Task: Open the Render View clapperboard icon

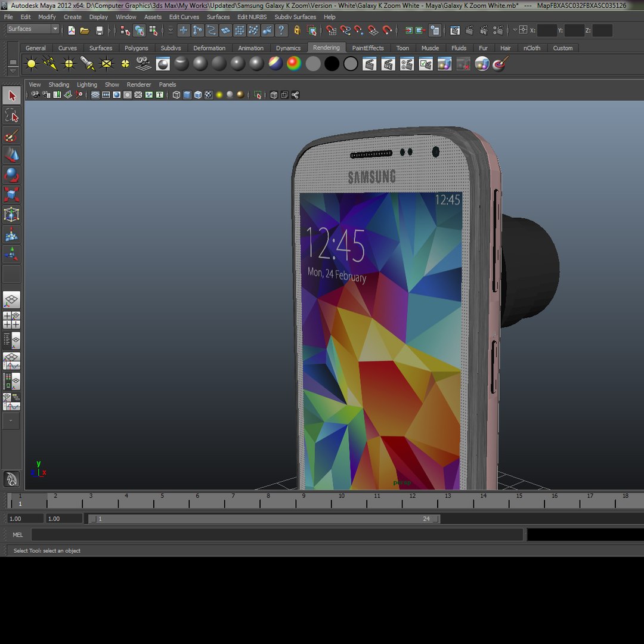Action: tap(455, 30)
